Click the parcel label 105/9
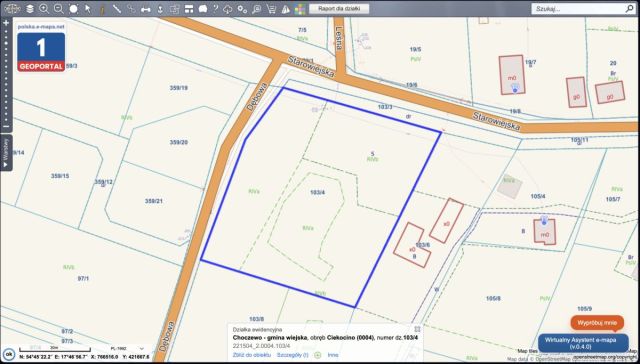This screenshot has height=364, width=640. tap(584, 308)
